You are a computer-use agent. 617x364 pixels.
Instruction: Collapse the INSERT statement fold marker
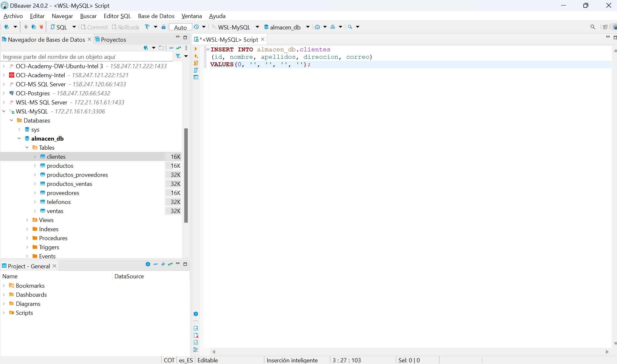click(208, 49)
